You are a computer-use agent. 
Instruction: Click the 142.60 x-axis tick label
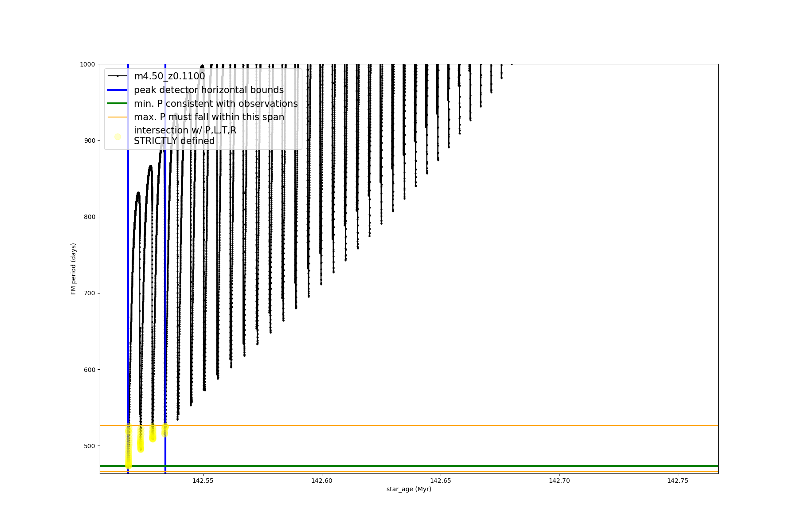point(322,481)
